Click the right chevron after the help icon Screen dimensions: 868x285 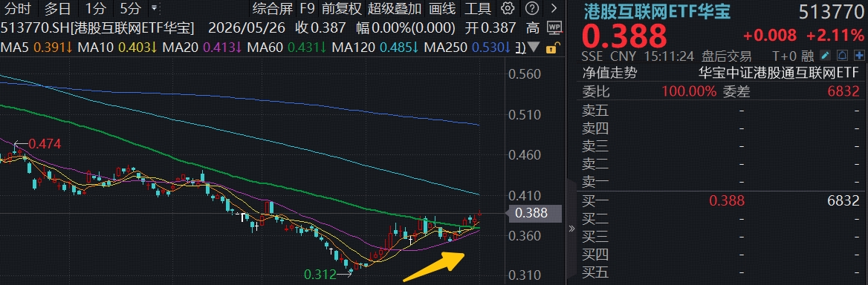[x=554, y=8]
